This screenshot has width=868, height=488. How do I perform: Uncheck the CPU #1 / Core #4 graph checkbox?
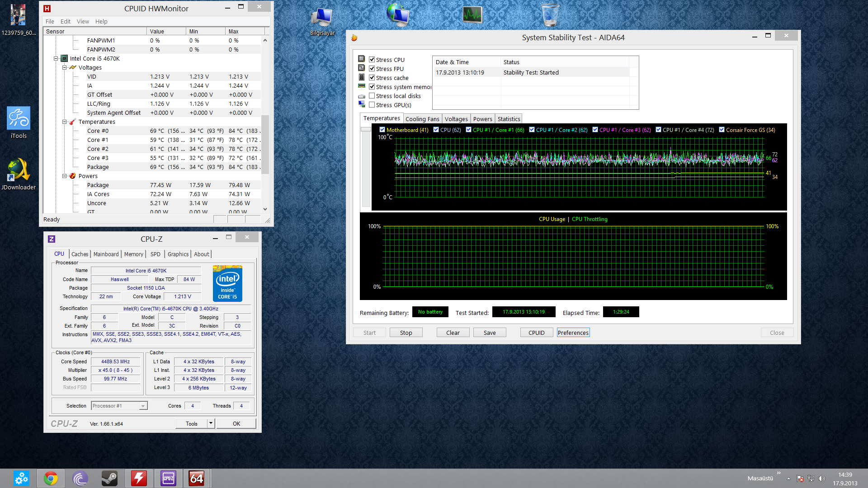click(x=658, y=130)
